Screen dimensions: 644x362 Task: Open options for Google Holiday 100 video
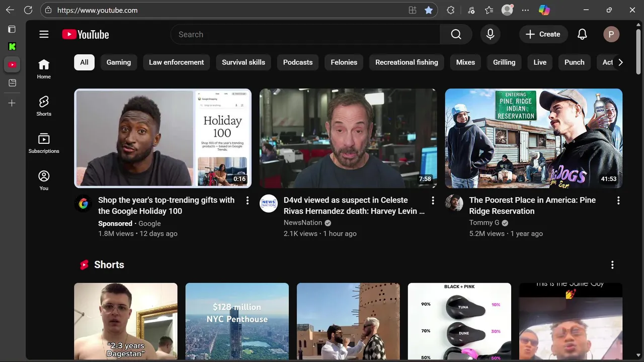coord(247,201)
